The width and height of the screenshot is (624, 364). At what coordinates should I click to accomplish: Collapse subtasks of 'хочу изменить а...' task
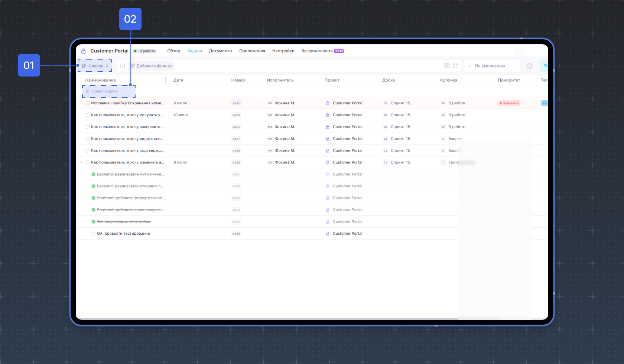[x=82, y=163]
